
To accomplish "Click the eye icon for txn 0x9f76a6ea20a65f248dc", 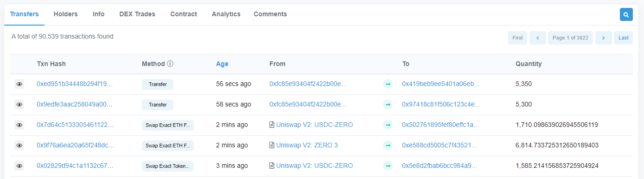I will [x=19, y=146].
